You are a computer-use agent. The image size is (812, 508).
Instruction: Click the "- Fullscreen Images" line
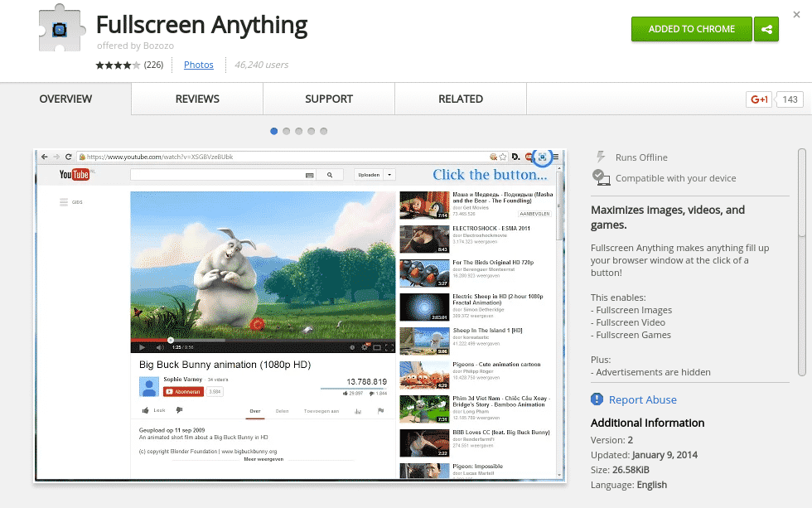[631, 310]
